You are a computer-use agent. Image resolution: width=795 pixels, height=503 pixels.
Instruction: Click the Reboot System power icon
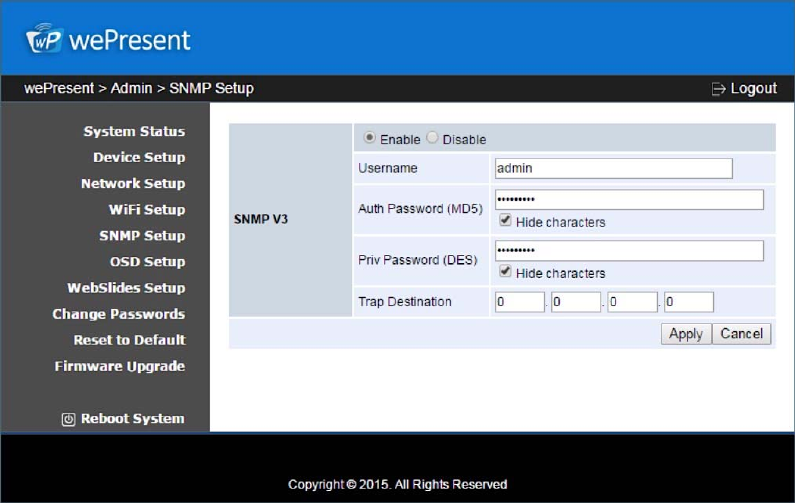(x=68, y=419)
